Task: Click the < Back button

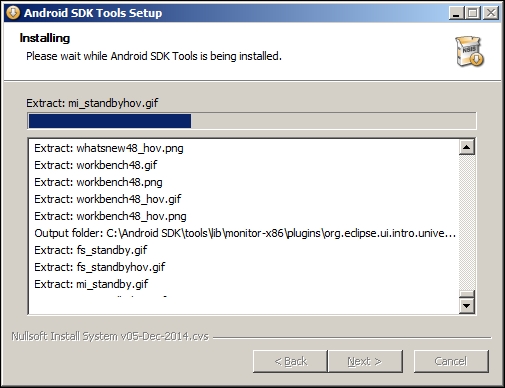Action: pyautogui.click(x=290, y=361)
